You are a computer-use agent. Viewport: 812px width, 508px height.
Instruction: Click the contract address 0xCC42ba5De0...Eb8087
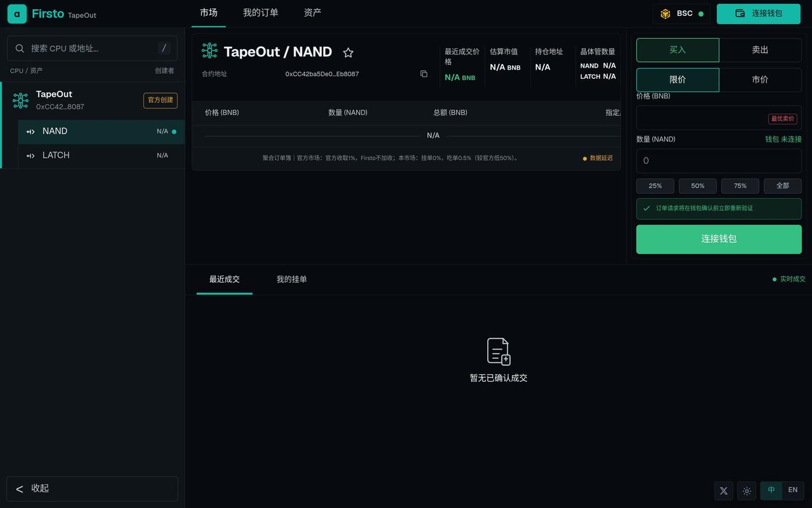click(322, 74)
